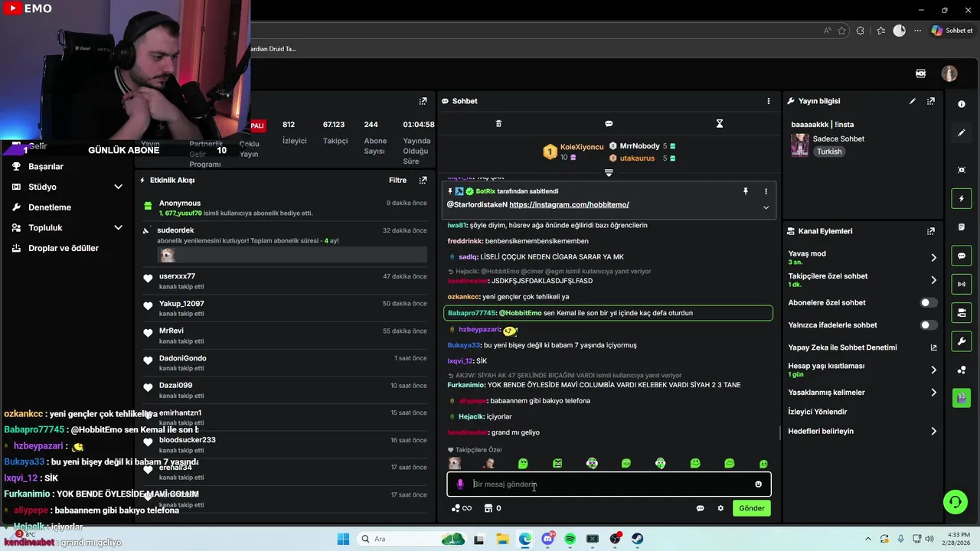Screen dimensions: 980x551
Task: Open the Sohbet panel three-dot menu
Action: (769, 101)
